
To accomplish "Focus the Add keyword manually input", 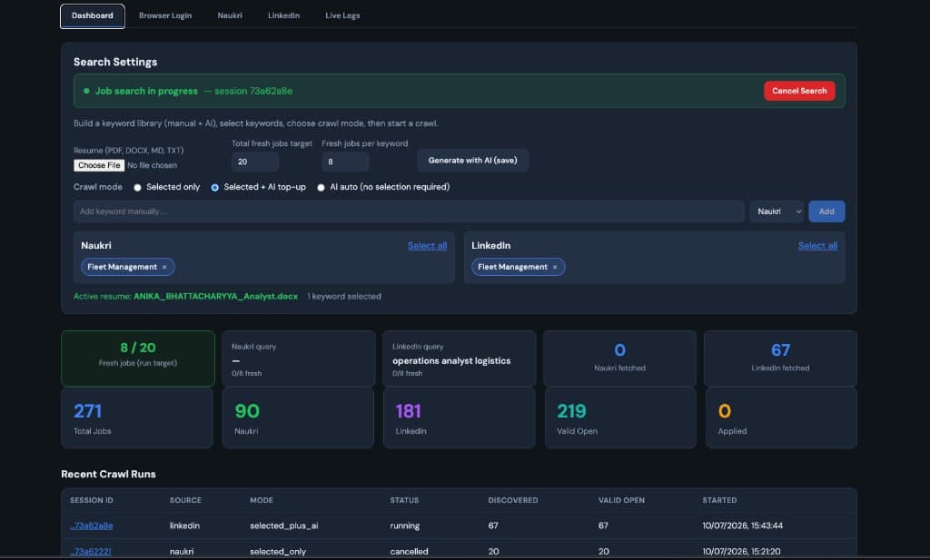I will click(409, 211).
